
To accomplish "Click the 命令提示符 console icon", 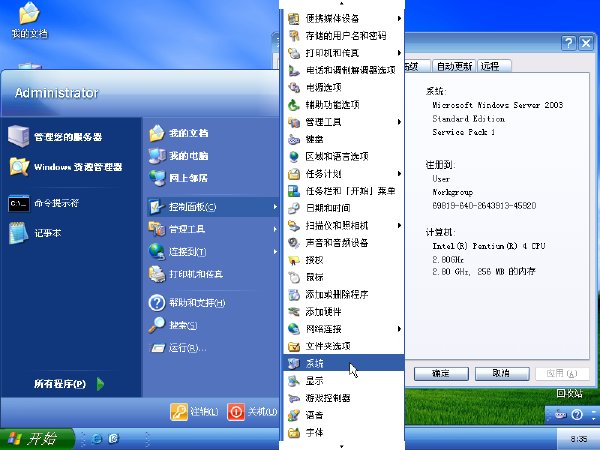I will [18, 203].
